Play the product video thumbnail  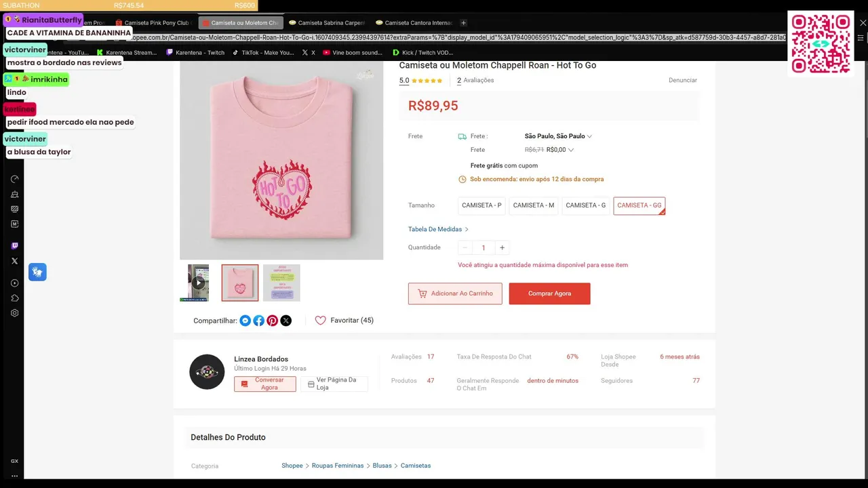198,283
